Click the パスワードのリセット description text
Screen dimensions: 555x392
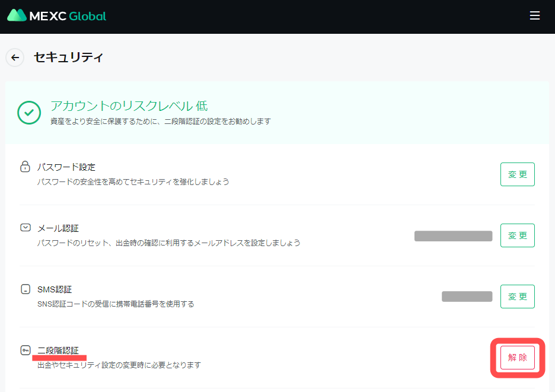pos(169,243)
